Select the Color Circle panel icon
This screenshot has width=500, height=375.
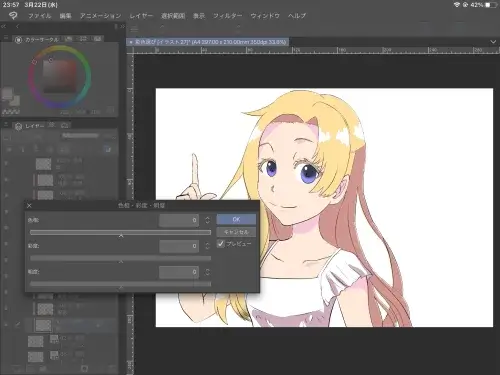click(x=19, y=40)
